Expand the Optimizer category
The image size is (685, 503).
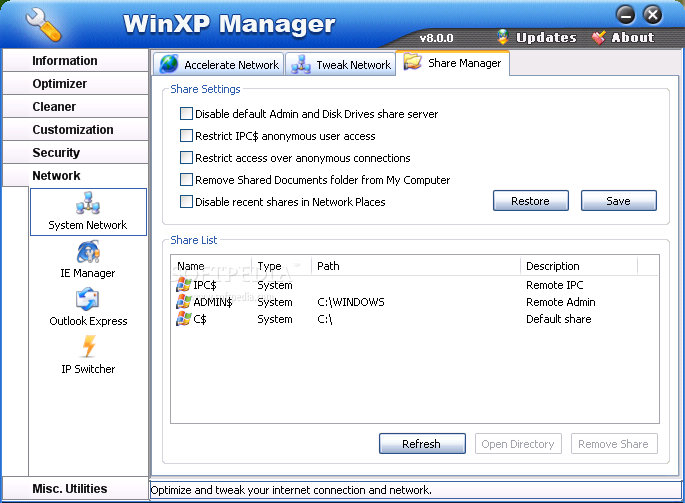[x=76, y=83]
